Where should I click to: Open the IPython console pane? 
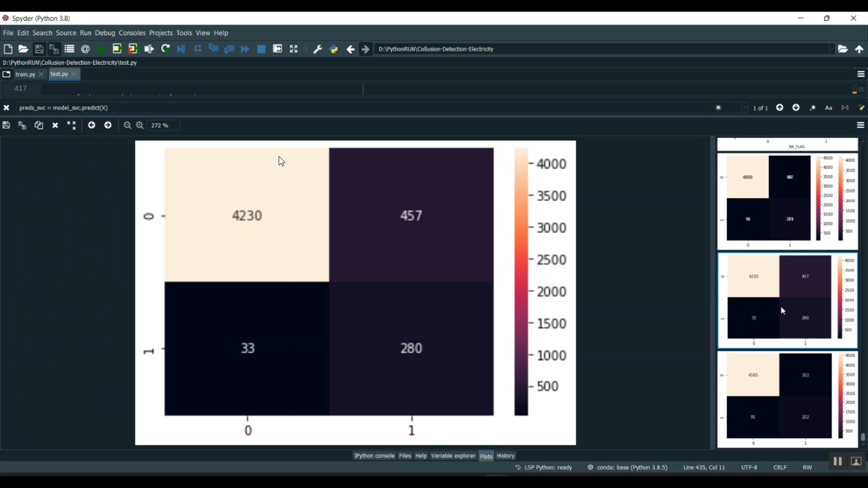click(x=374, y=456)
